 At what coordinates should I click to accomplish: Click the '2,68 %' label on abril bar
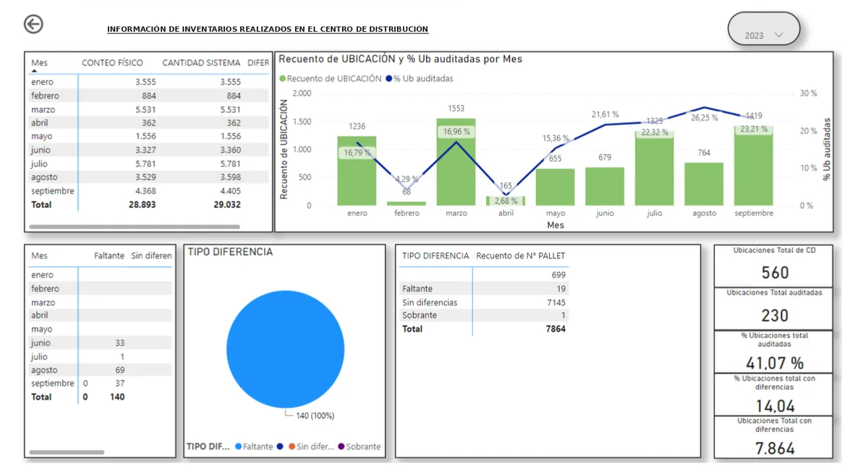506,201
